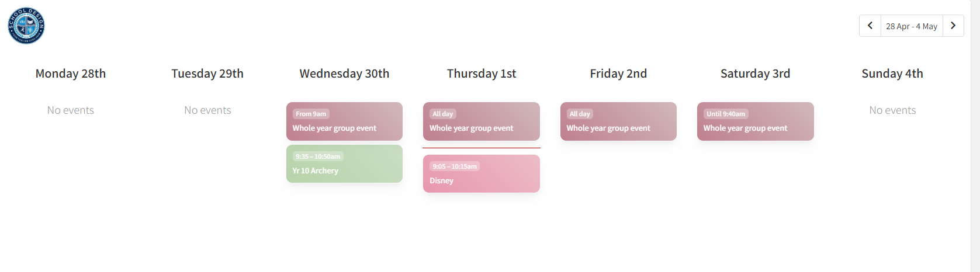Choose the Friday 2nd day header

click(x=618, y=74)
